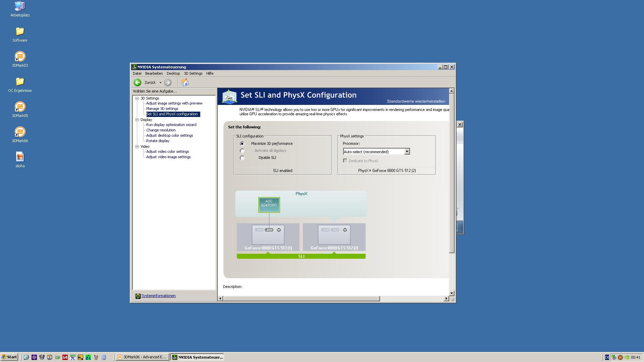Select the Disable SLI radio button

coord(242,158)
